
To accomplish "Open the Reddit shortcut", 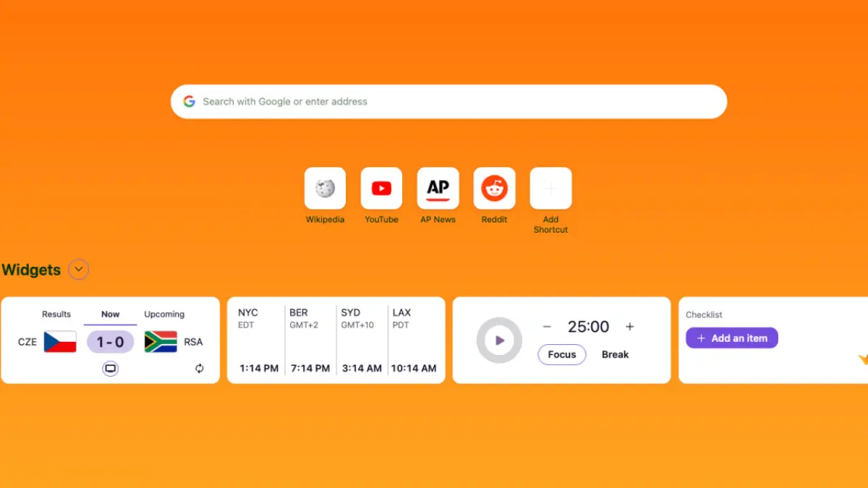I will (494, 188).
